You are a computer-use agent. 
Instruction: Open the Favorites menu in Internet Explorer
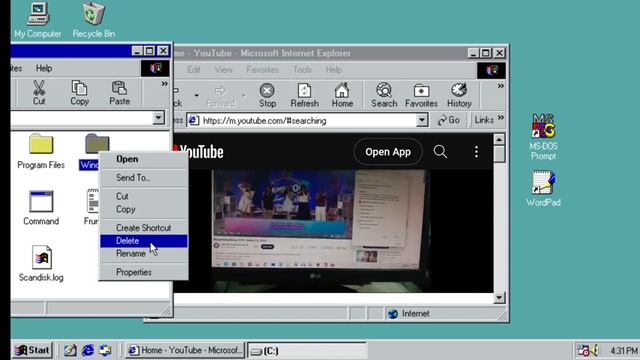point(262,70)
